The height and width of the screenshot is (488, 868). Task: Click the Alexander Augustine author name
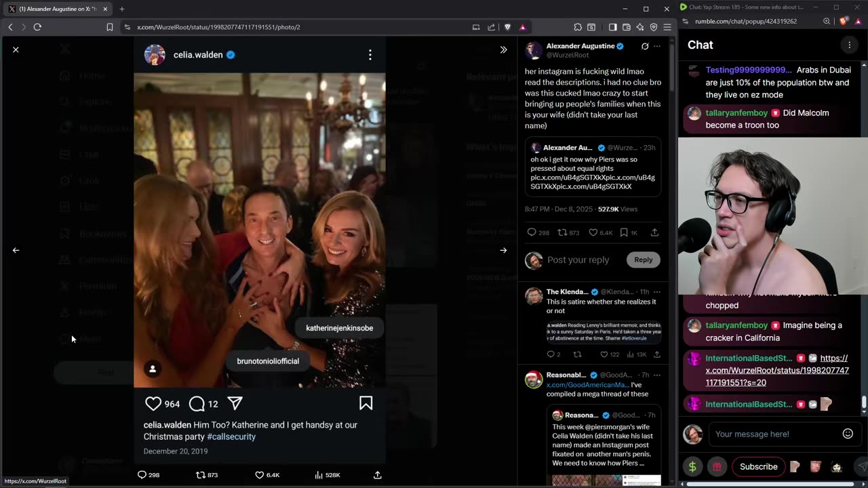pos(580,46)
